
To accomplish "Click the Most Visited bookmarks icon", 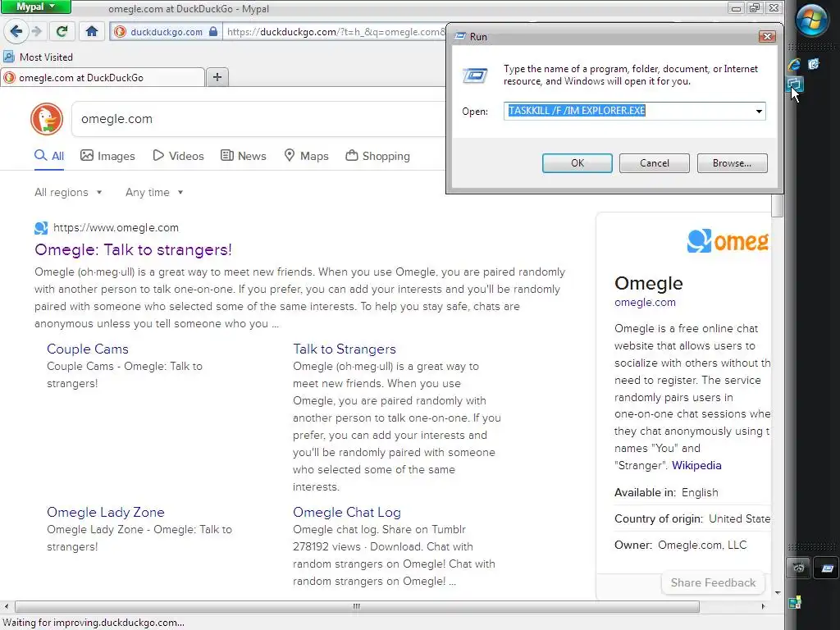I will click(8, 57).
